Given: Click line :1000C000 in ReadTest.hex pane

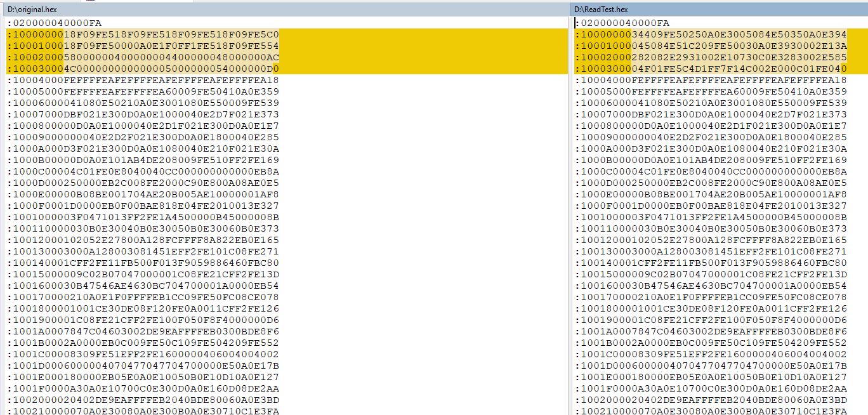Looking at the screenshot, I should coord(711,171).
